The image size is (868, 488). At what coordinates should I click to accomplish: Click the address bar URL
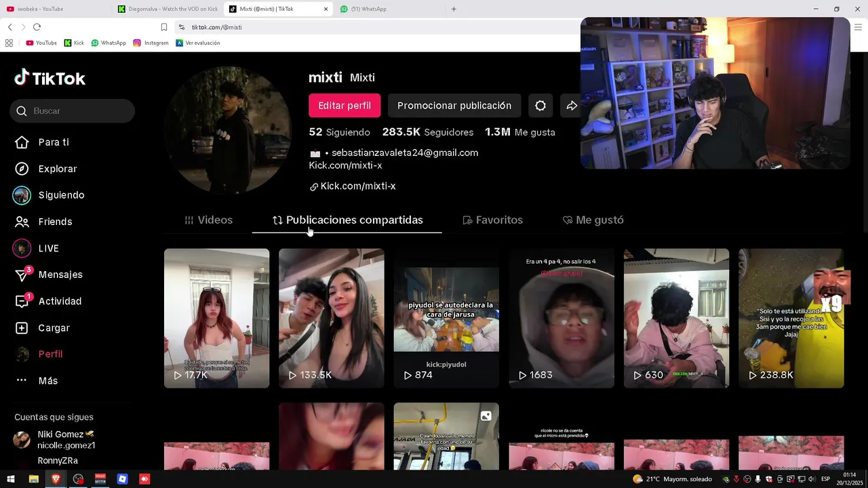point(217,27)
